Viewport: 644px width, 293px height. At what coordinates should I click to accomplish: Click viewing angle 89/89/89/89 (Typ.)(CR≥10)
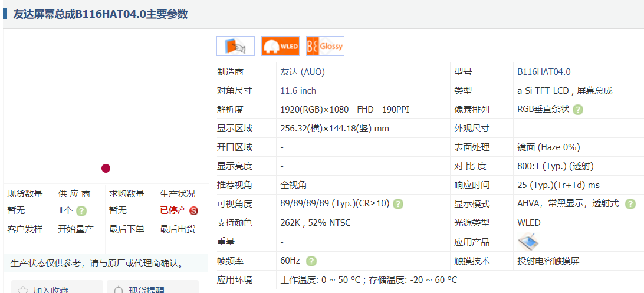click(x=335, y=204)
